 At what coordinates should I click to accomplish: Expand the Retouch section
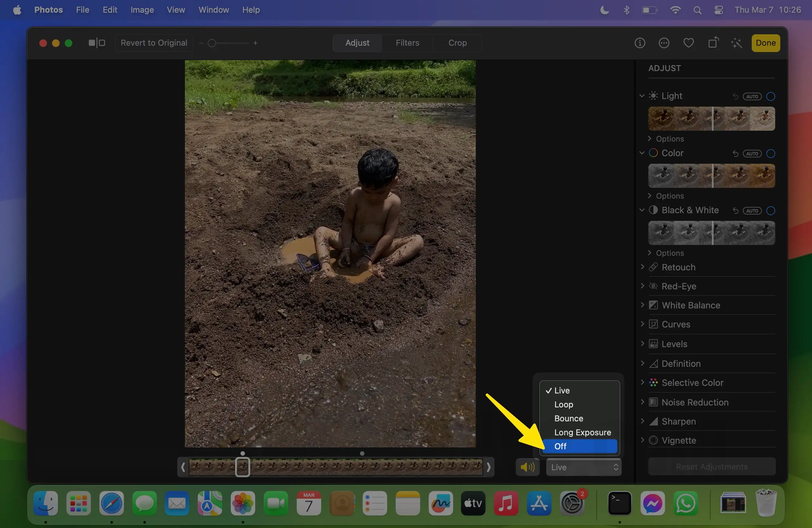pos(678,267)
